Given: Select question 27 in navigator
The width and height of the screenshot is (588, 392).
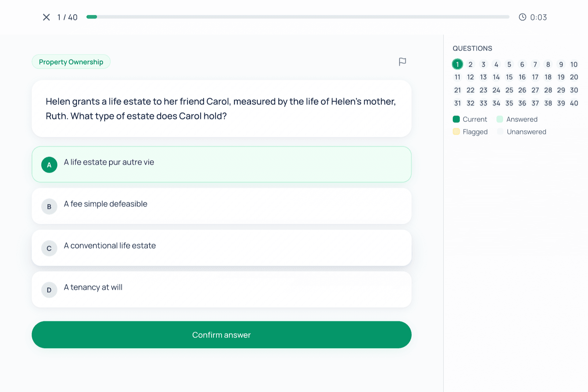Looking at the screenshot, I should pos(535,90).
